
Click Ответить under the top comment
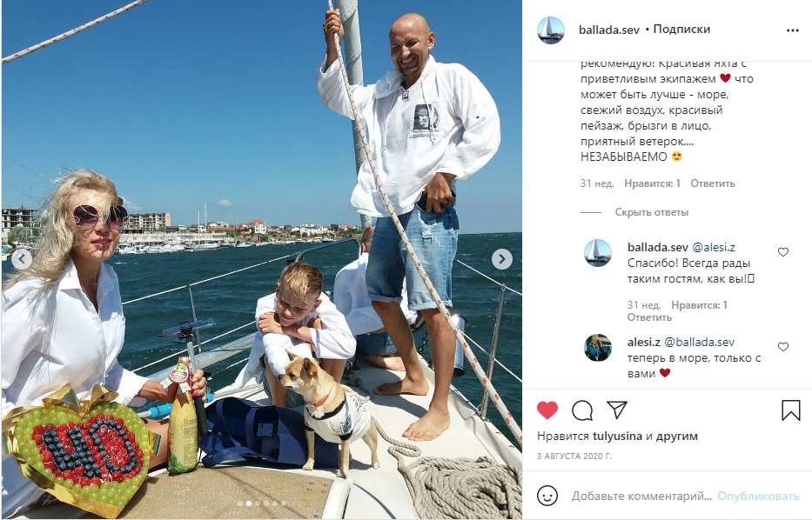(713, 183)
